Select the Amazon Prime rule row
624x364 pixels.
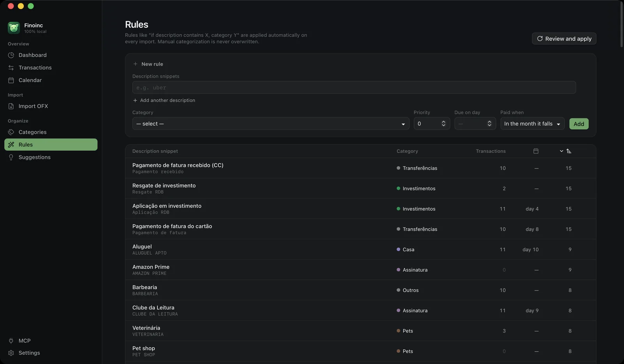pos(360,270)
